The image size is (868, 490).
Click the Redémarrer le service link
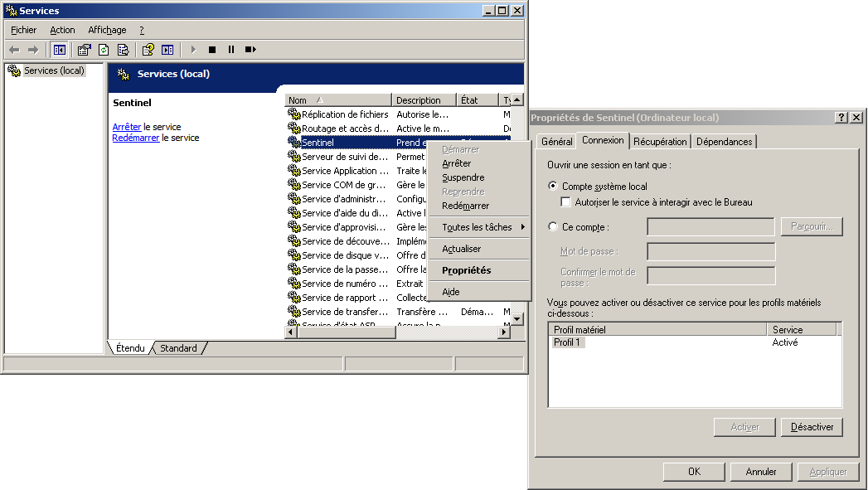point(136,138)
